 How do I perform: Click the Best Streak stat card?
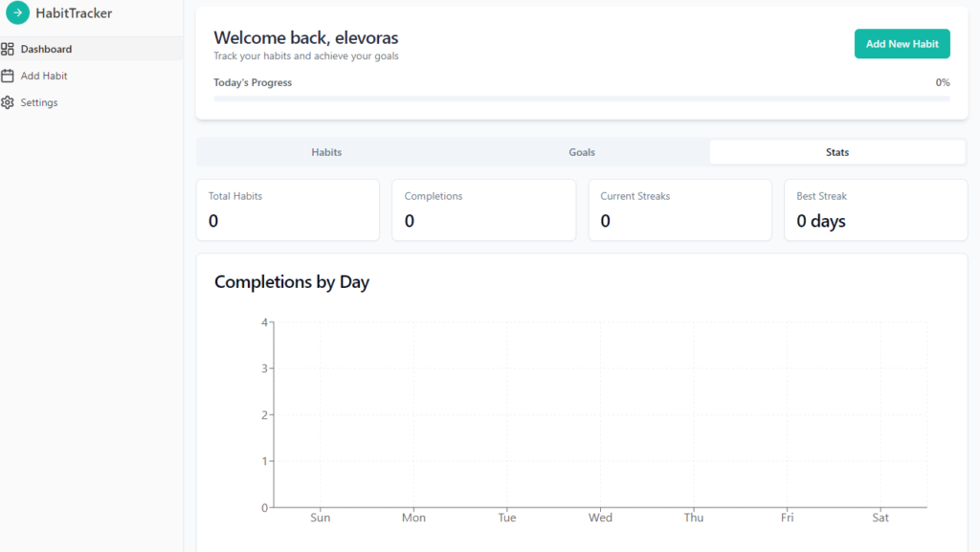[x=875, y=210]
